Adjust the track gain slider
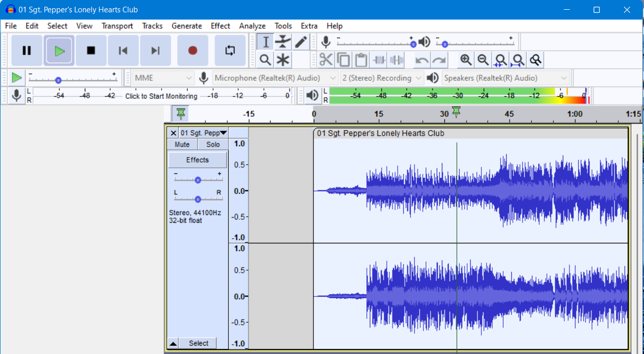Image resolution: width=644 pixels, height=354 pixels. (198, 179)
